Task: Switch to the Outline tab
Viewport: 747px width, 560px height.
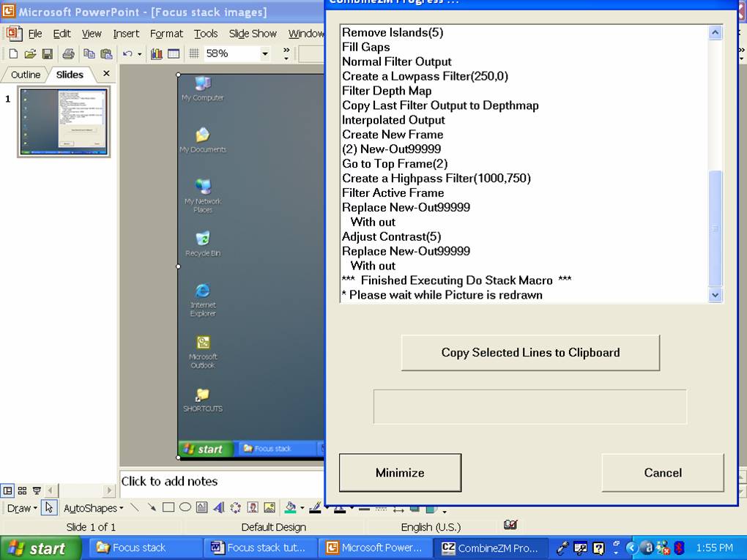Action: click(x=25, y=75)
